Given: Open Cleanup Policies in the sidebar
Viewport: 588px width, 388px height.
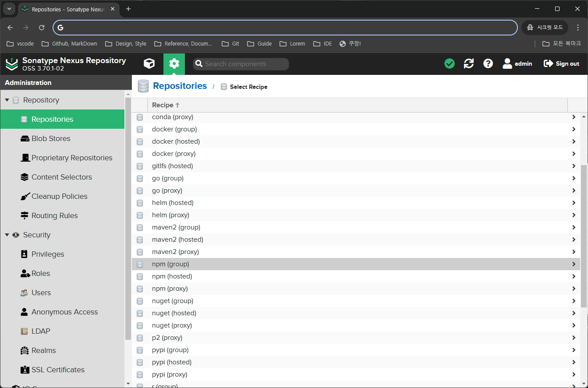Looking at the screenshot, I should coord(62,196).
